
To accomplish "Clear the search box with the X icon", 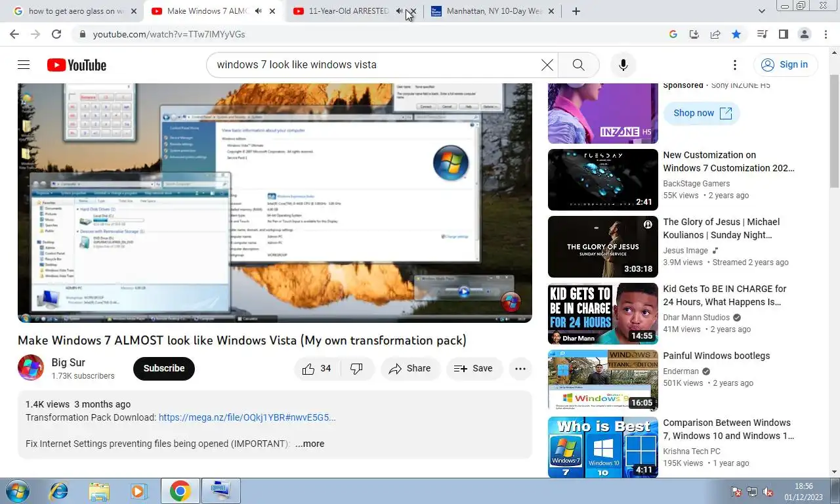I will click(547, 64).
